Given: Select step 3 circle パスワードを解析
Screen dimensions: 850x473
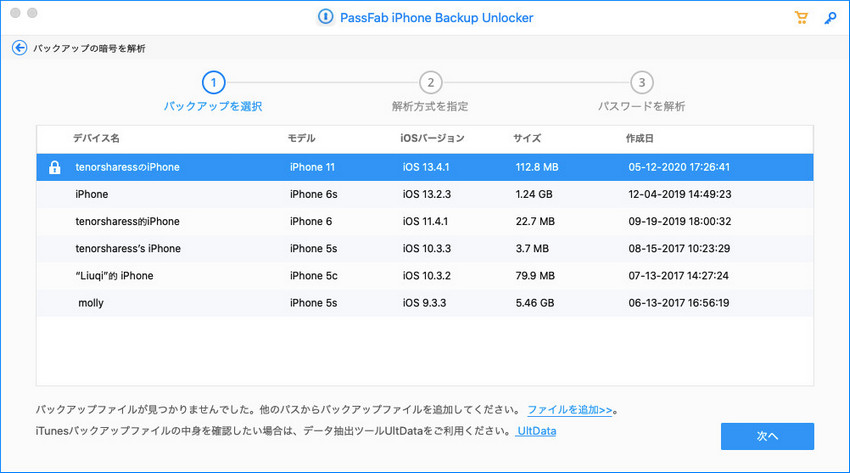Looking at the screenshot, I should click(x=641, y=82).
